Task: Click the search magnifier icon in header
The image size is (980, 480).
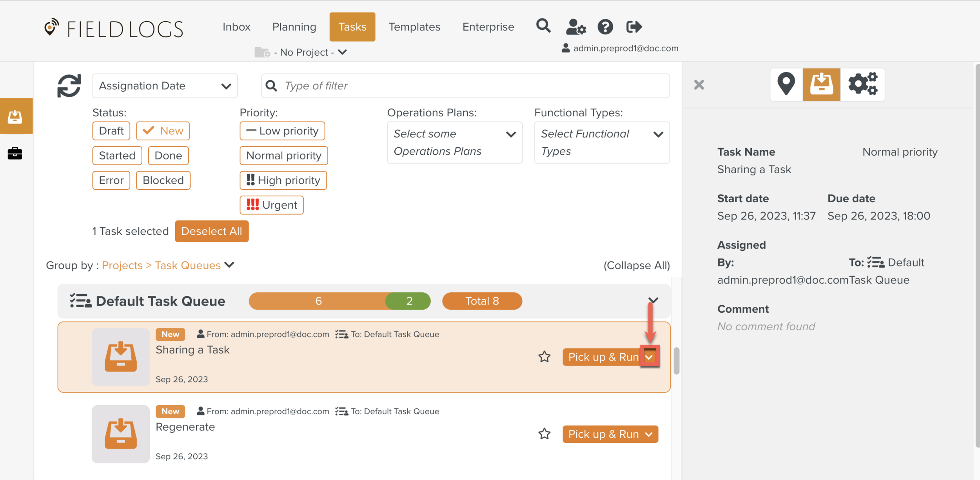Action: 543,26
